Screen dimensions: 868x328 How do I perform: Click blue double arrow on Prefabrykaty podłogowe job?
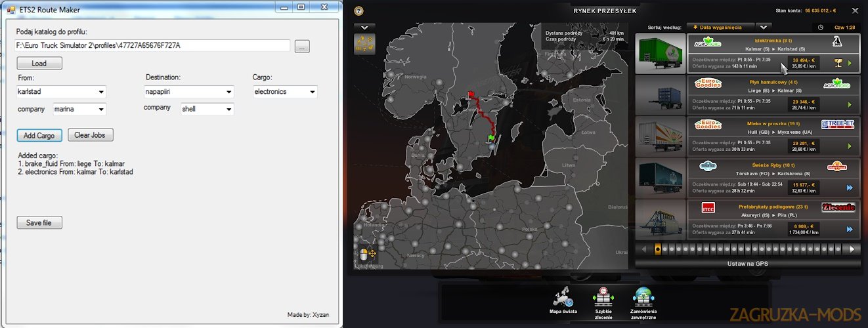tap(850, 229)
